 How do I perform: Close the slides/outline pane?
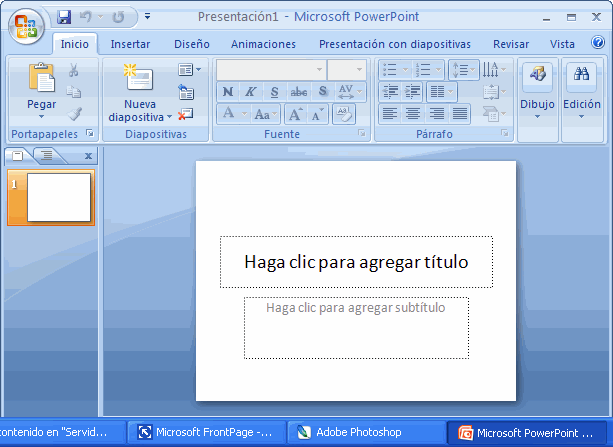click(88, 156)
